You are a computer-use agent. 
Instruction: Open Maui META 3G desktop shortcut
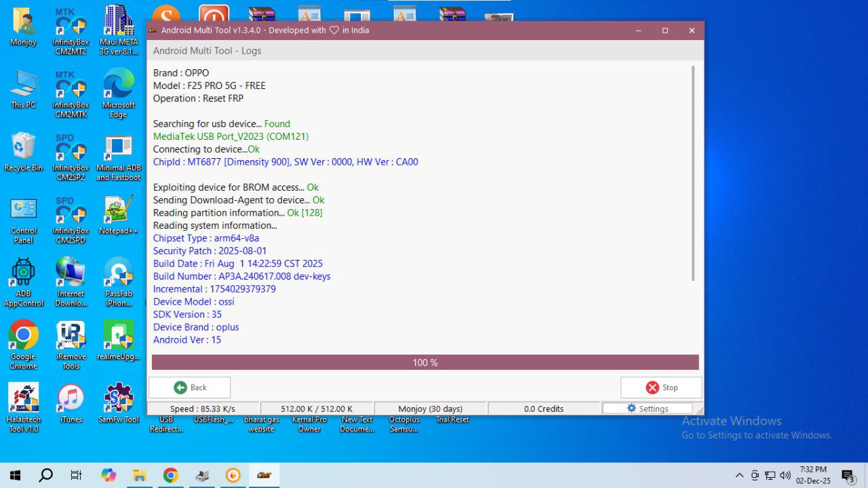119,31
